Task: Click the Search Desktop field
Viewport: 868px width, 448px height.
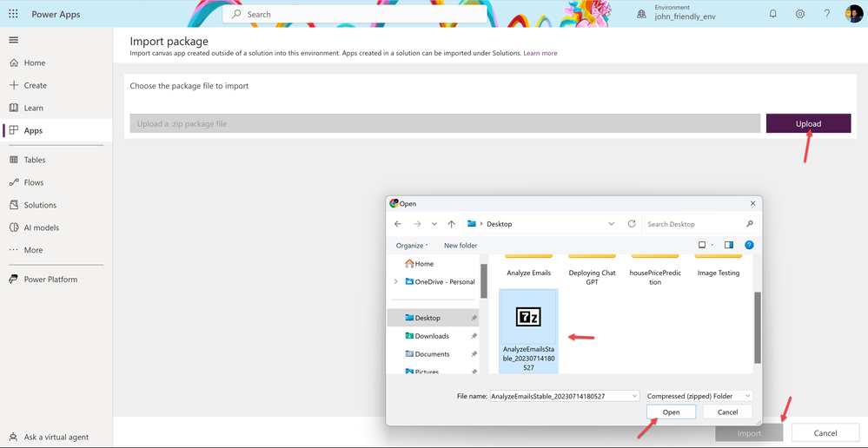Action: 701,224
